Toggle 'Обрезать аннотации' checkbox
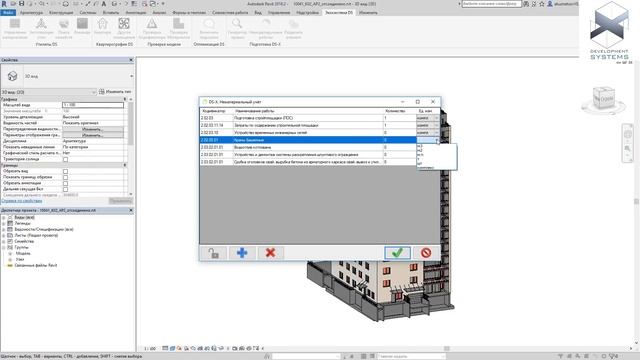The height and width of the screenshot is (360, 640). [x=65, y=183]
